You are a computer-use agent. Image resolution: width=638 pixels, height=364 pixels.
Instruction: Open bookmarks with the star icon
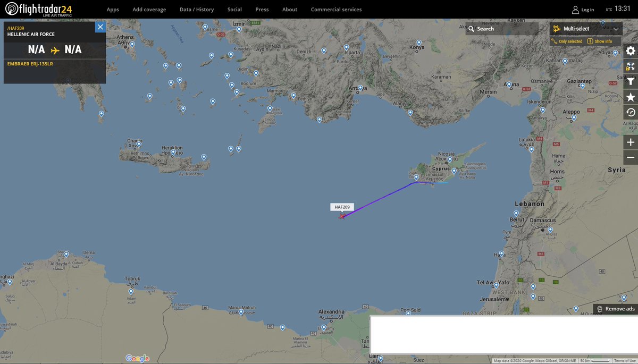[631, 97]
